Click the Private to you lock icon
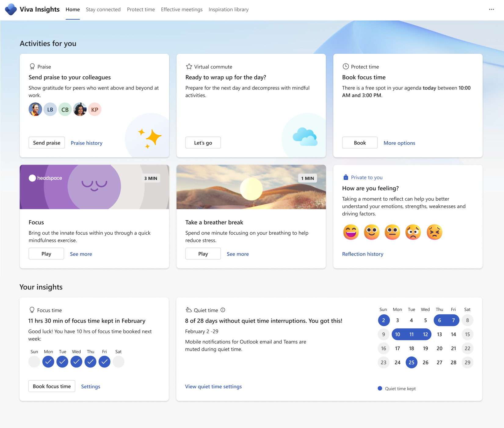This screenshot has height=428, width=504. (346, 177)
